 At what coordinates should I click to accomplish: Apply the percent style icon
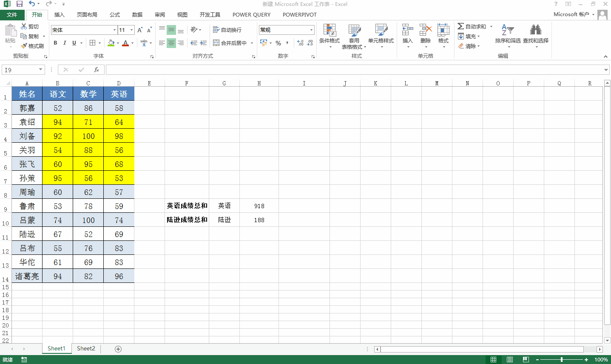click(x=279, y=43)
